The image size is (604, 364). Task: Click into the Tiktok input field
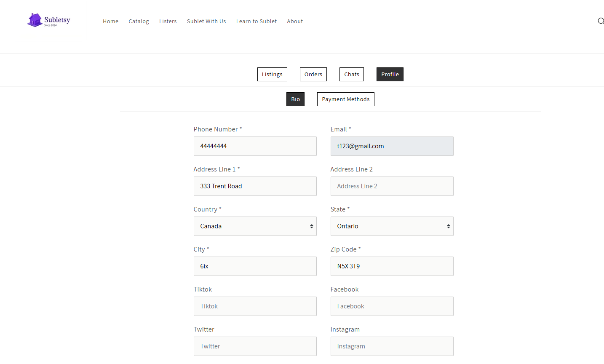click(x=255, y=306)
